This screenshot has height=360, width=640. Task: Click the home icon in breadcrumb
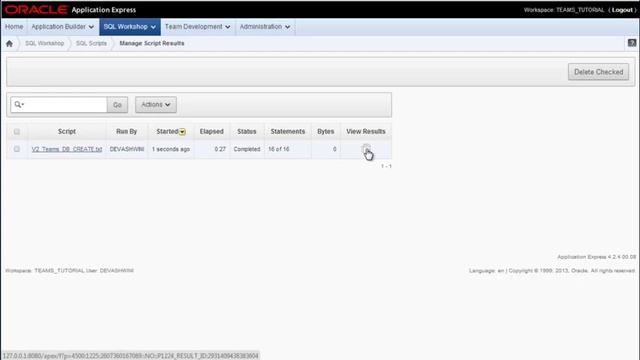[9, 44]
